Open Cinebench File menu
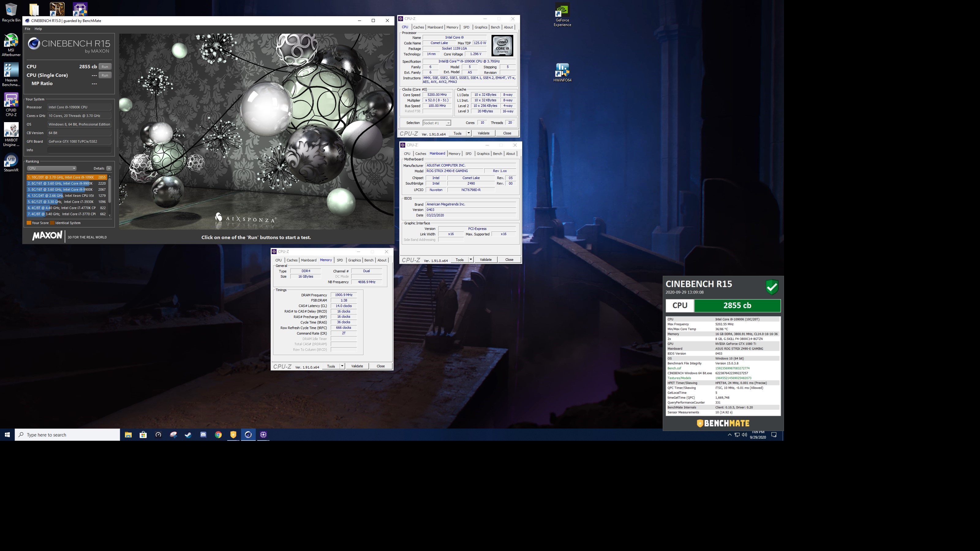Viewport: 980px width, 551px height. (x=27, y=29)
